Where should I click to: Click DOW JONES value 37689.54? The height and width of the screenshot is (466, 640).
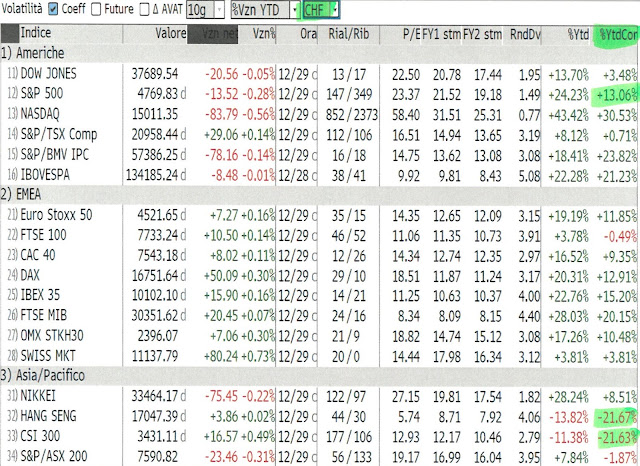[x=154, y=74]
